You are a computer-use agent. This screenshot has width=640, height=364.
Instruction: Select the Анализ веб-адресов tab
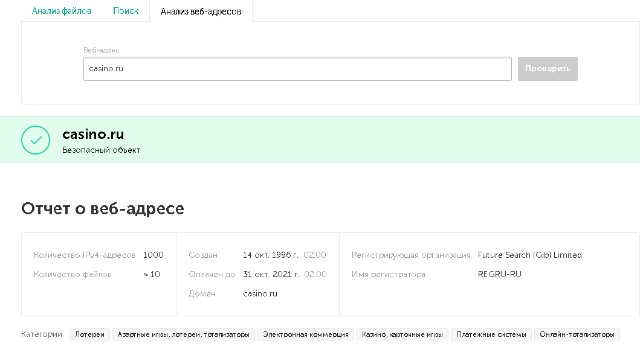coord(201,11)
